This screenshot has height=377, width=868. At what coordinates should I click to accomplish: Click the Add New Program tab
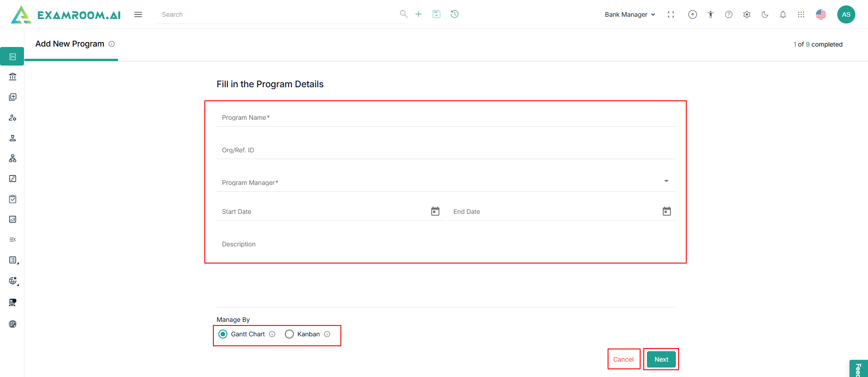point(70,44)
